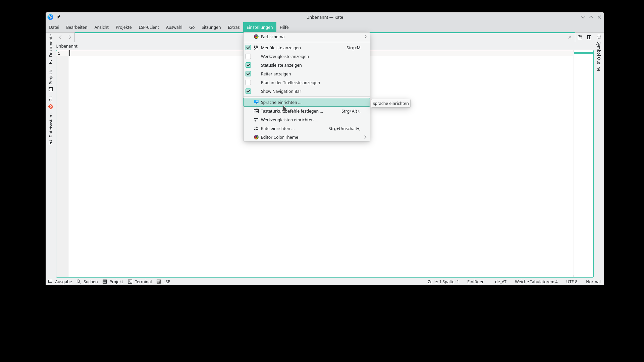Open the Suchen bottom panel
The height and width of the screenshot is (362, 644).
click(87, 282)
